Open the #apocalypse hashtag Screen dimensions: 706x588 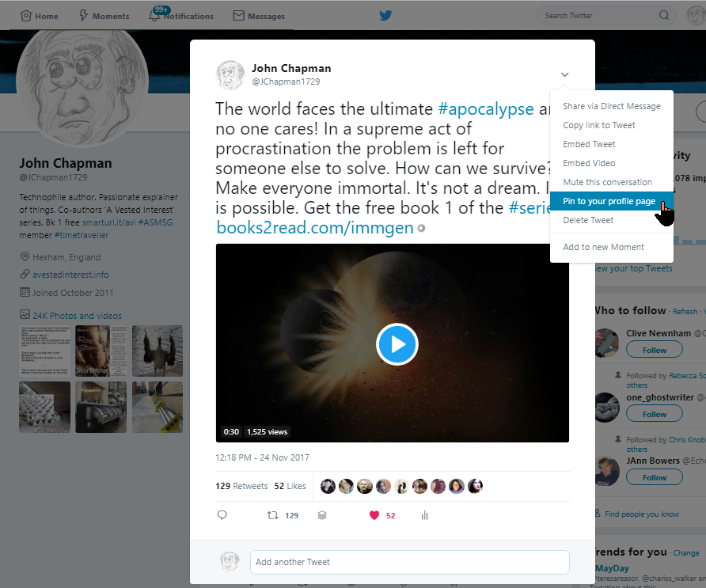click(486, 108)
